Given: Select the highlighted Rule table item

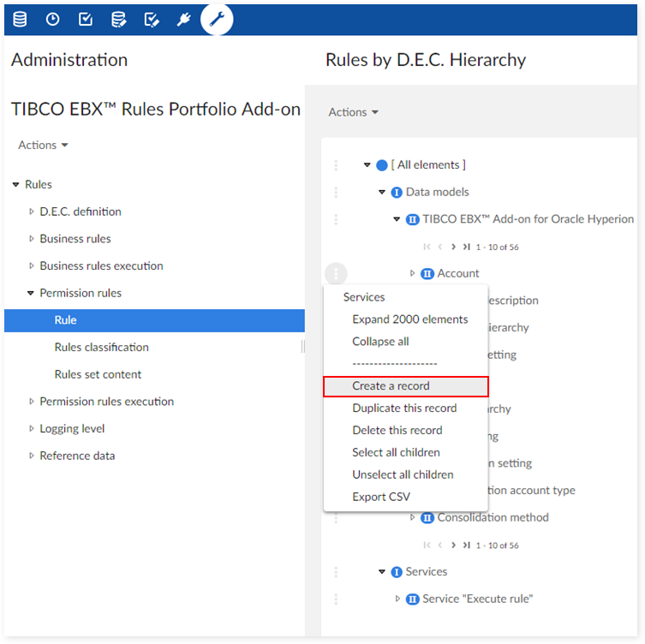Looking at the screenshot, I should pos(154,320).
